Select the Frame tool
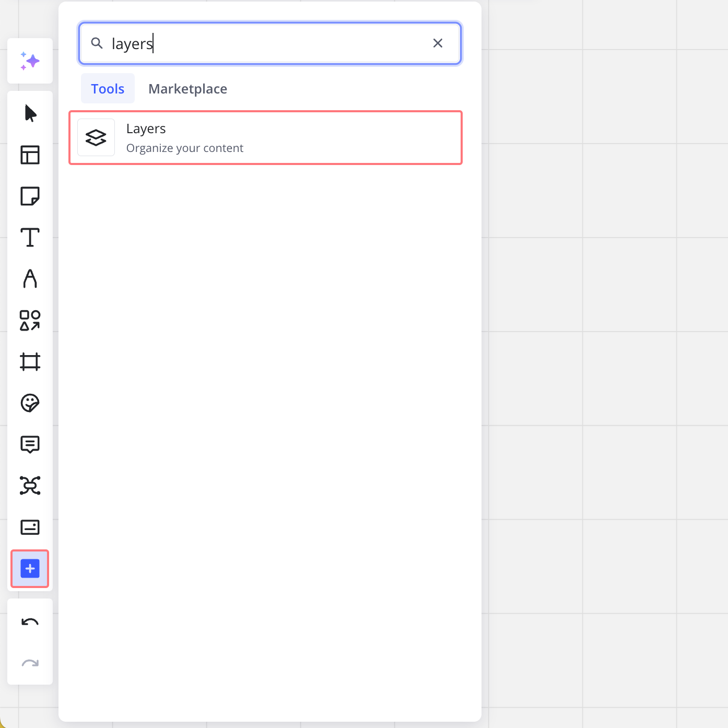 pyautogui.click(x=30, y=361)
